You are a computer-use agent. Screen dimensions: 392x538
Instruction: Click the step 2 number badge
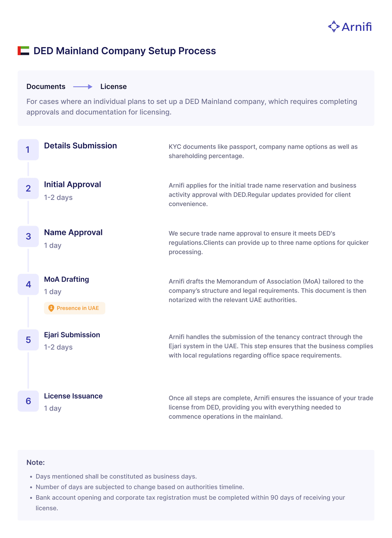(x=28, y=188)
